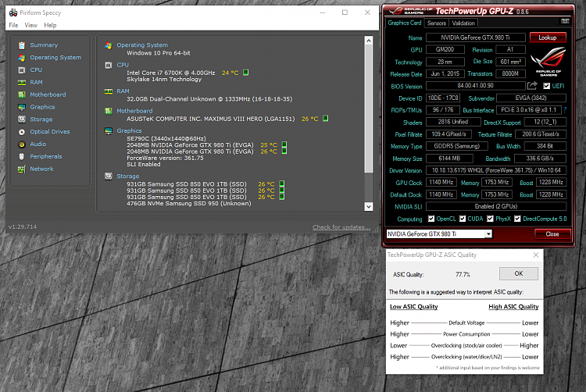Click the Motherboard icon in the summary pane

pyautogui.click(x=109, y=111)
